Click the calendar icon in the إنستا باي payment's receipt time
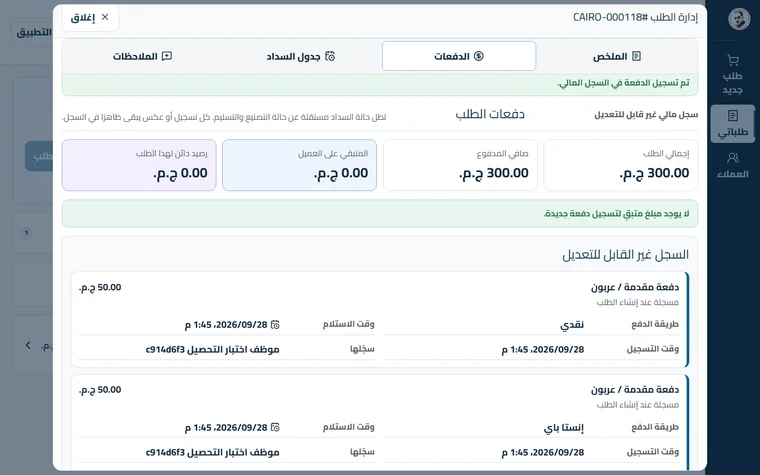Screen dimensions: 760x475 click(275, 428)
